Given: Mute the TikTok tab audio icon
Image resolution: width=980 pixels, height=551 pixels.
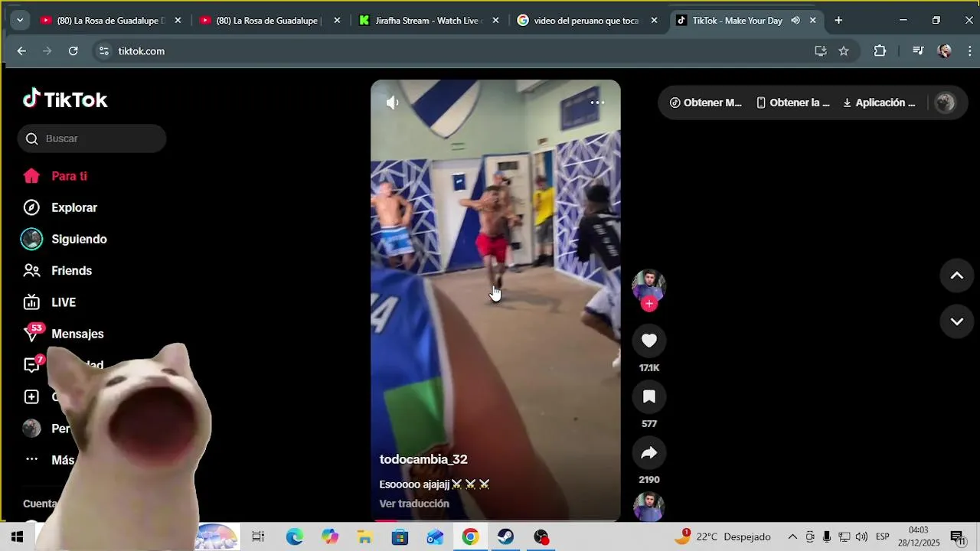Looking at the screenshot, I should 795,21.
